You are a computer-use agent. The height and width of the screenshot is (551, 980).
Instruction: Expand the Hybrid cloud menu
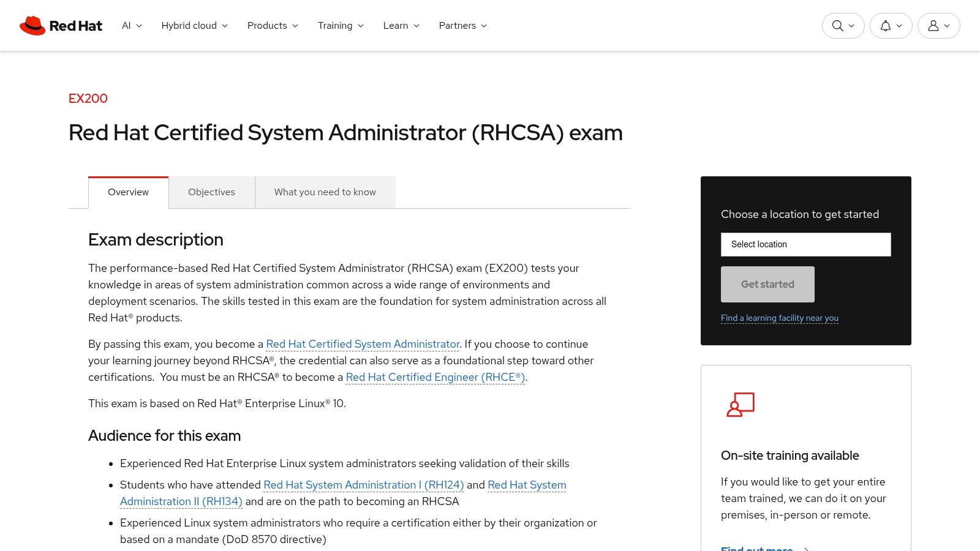click(x=195, y=26)
